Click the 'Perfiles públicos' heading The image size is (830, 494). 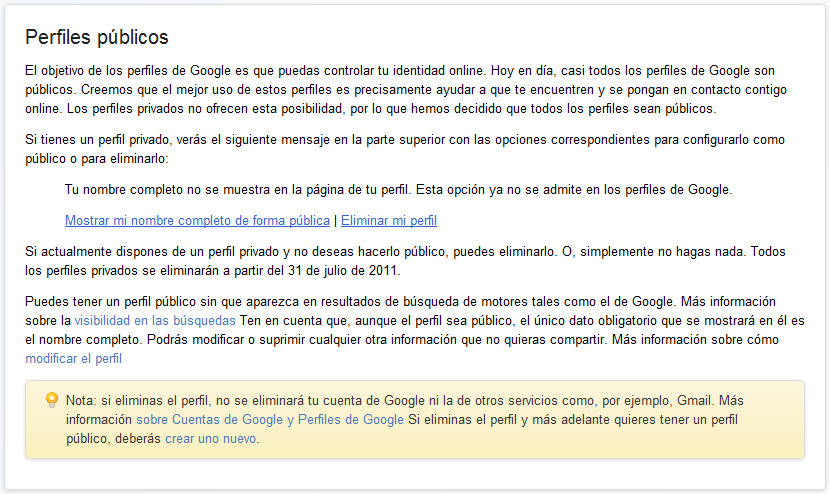pyautogui.click(x=97, y=37)
